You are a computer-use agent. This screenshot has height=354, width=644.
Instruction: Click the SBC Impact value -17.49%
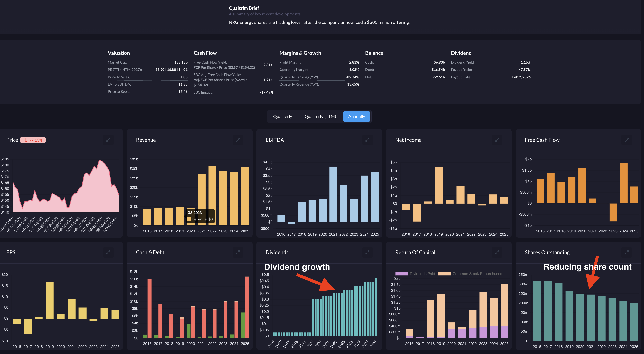(266, 92)
